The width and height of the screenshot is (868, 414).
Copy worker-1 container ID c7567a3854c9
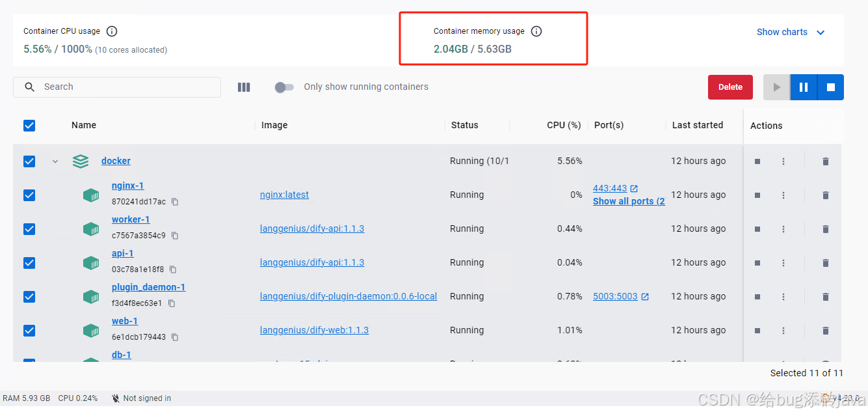pyautogui.click(x=175, y=236)
